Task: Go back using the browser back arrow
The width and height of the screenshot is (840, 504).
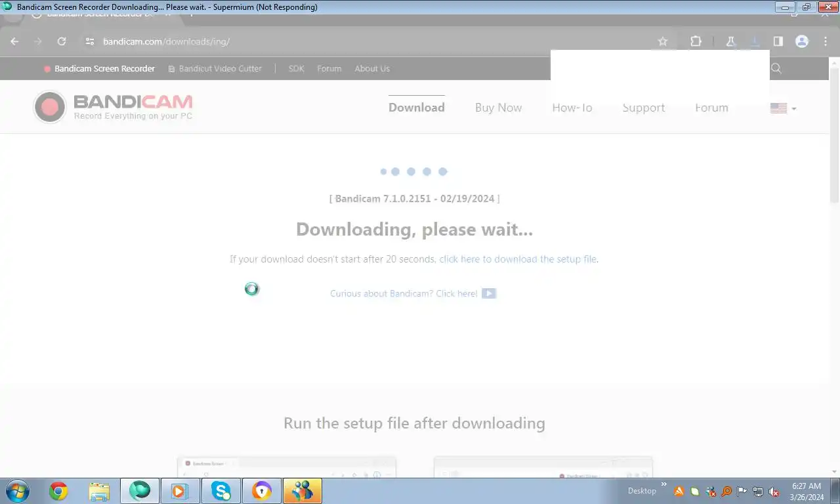Action: 14,41
